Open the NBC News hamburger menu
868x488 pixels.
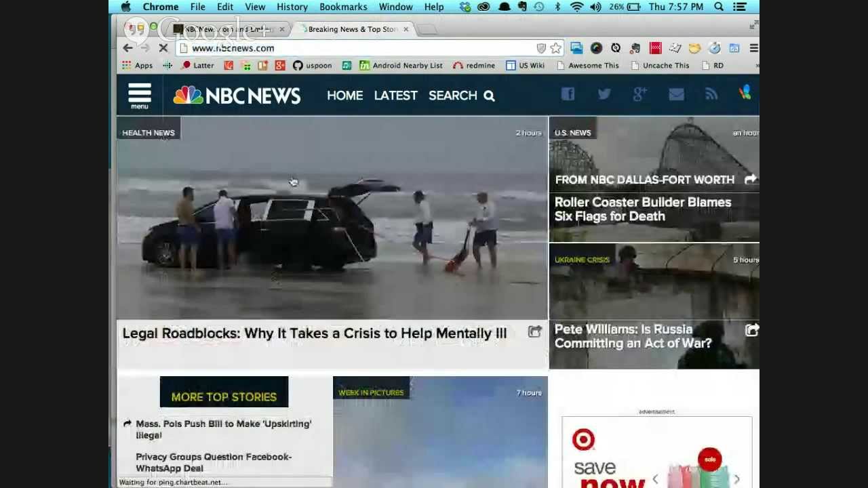(x=139, y=96)
